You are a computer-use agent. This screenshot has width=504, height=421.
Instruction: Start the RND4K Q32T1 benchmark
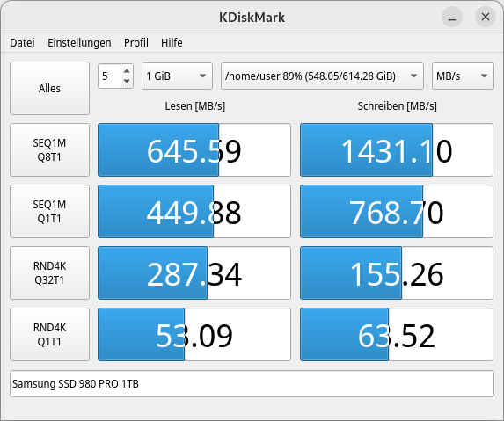click(x=49, y=273)
